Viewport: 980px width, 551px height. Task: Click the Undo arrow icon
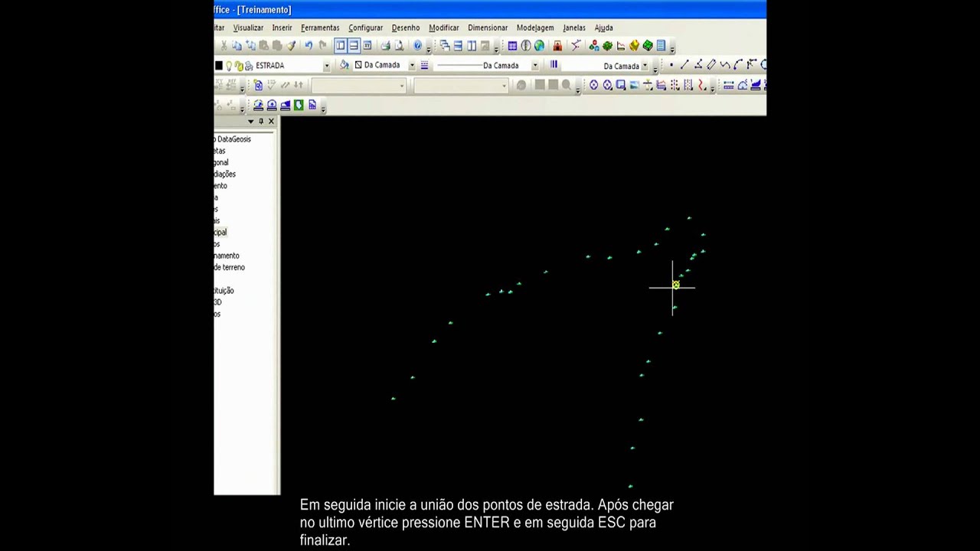click(309, 45)
